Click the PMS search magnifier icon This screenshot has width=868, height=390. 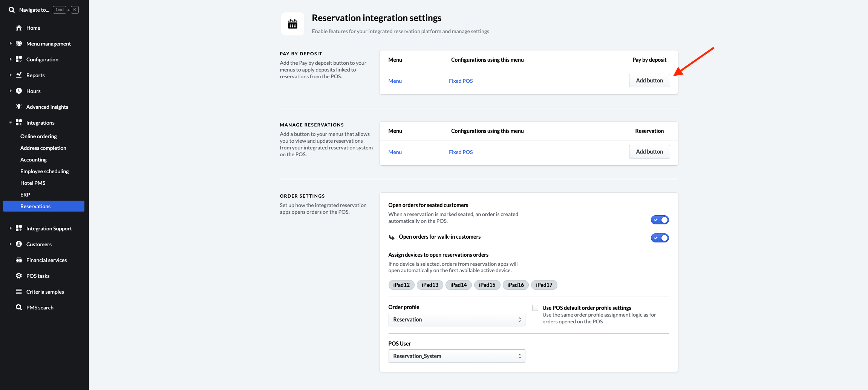pos(19,308)
